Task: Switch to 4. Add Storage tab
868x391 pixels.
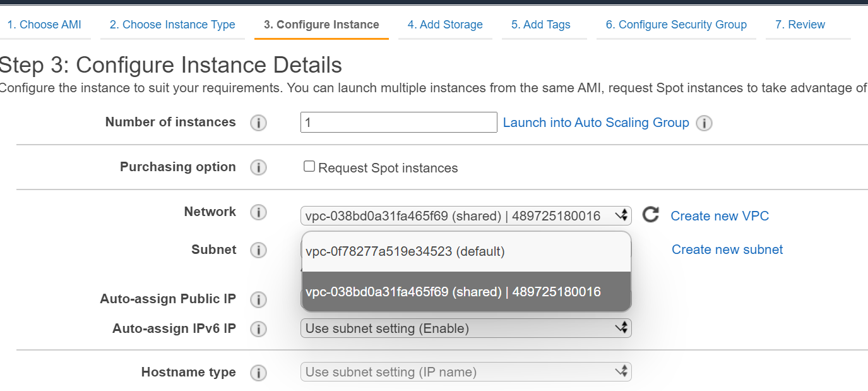Action: [445, 25]
